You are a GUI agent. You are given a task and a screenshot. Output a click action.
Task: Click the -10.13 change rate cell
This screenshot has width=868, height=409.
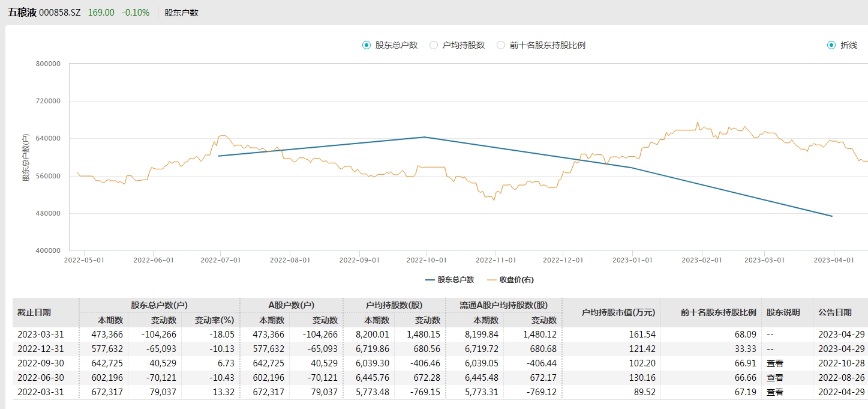click(223, 349)
